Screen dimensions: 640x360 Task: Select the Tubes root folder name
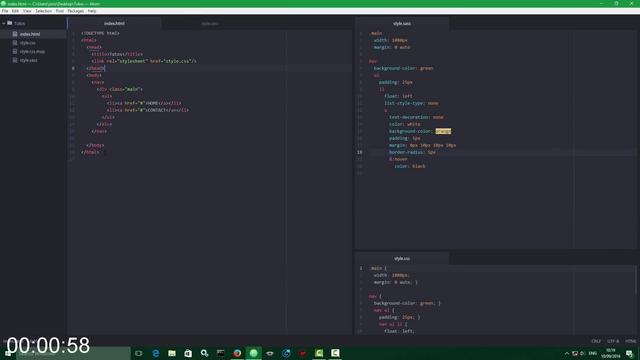20,24
